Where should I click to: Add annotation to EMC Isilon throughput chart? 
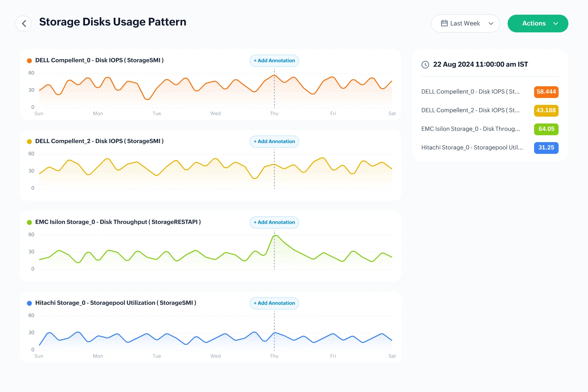[274, 222]
